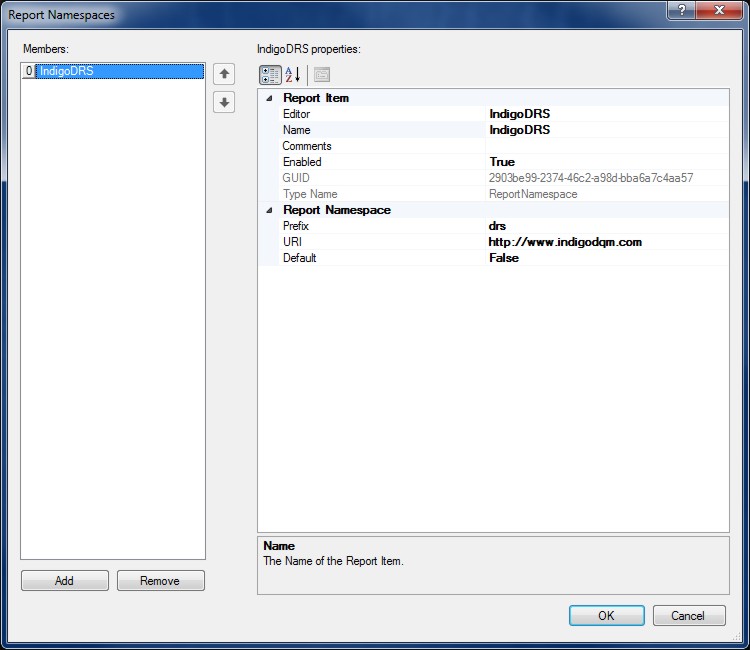The width and height of the screenshot is (750, 650).
Task: Select the Enabled property value True
Action: click(x=606, y=162)
